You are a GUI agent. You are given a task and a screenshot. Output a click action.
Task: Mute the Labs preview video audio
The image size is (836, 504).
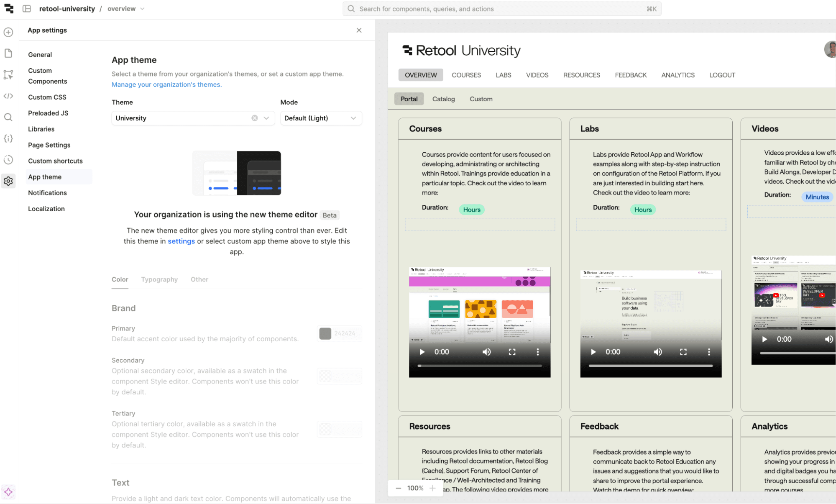click(657, 352)
